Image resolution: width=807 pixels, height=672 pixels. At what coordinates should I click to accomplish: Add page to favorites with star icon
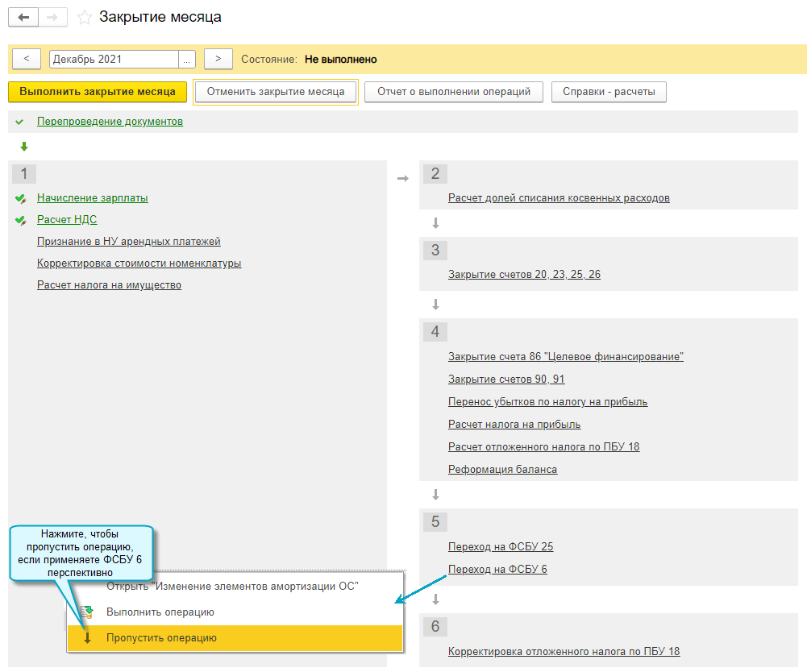point(85,18)
